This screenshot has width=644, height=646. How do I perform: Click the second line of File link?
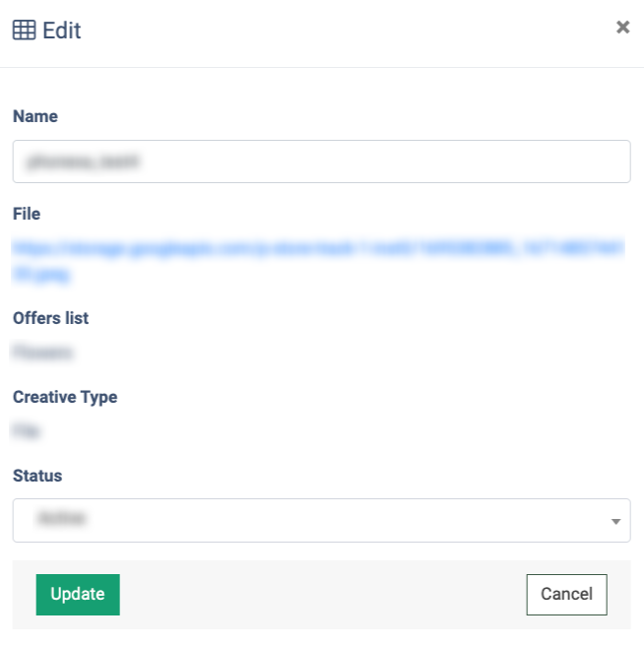tap(42, 275)
